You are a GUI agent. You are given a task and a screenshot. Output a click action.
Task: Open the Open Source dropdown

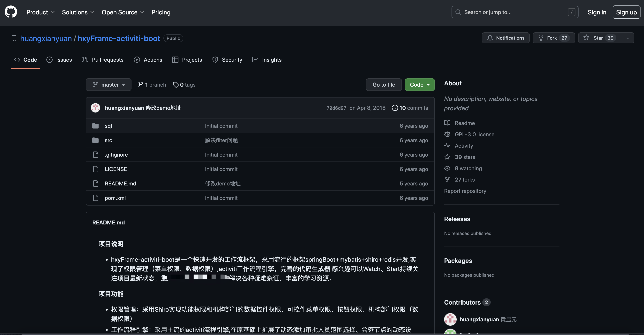[x=123, y=12]
